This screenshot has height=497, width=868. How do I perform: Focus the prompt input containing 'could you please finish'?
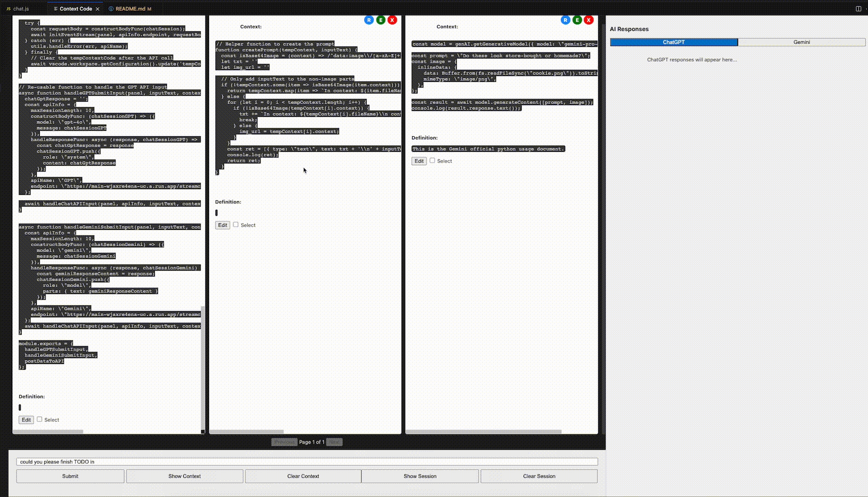pyautogui.click(x=307, y=462)
